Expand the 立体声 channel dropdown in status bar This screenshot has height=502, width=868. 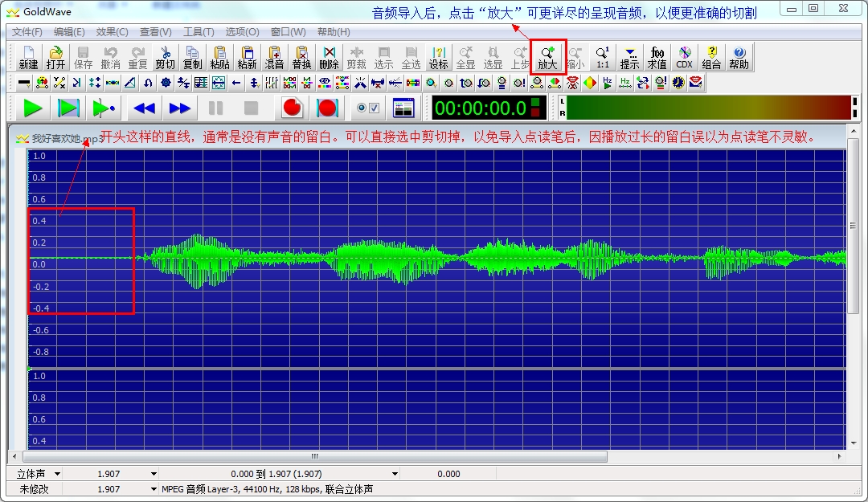(x=57, y=474)
